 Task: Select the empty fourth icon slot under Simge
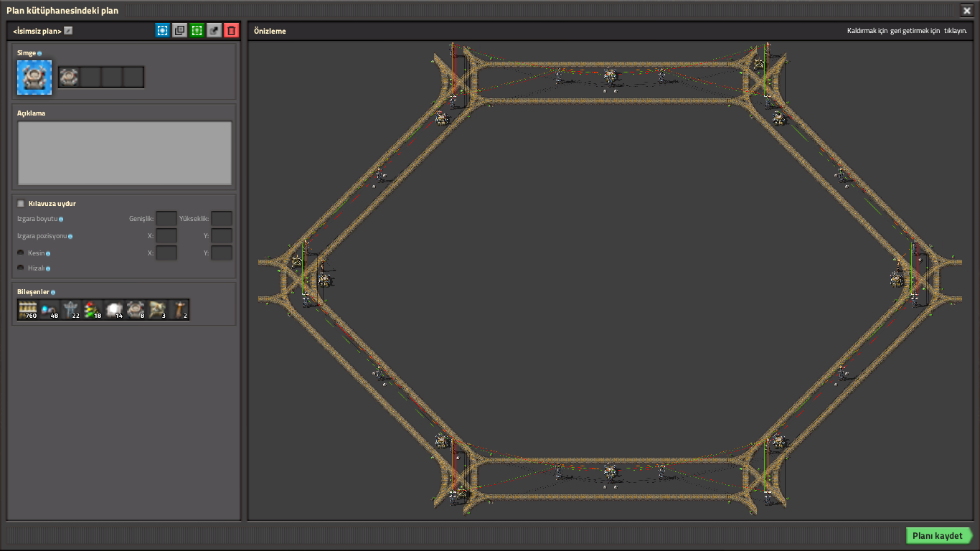[x=133, y=77]
